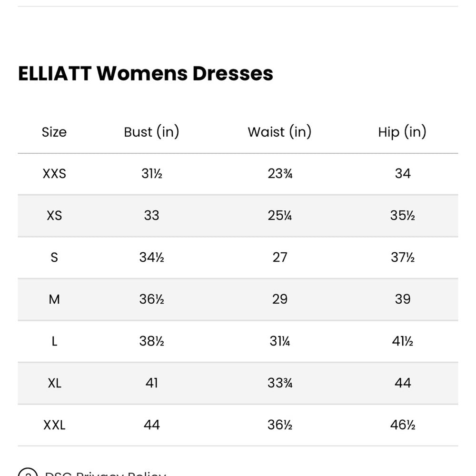
Task: Select the XXS size row label
Action: (x=54, y=174)
